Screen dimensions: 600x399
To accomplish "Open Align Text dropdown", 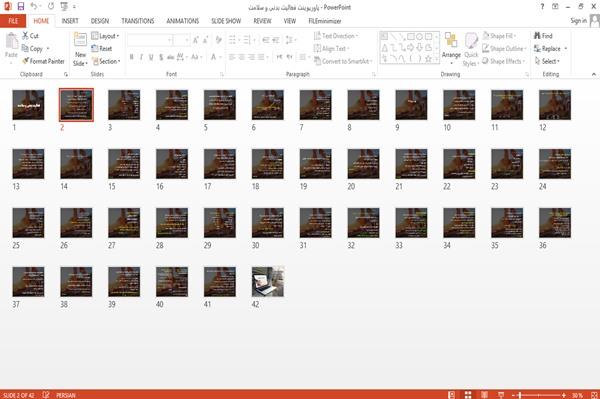I will 331,49.
